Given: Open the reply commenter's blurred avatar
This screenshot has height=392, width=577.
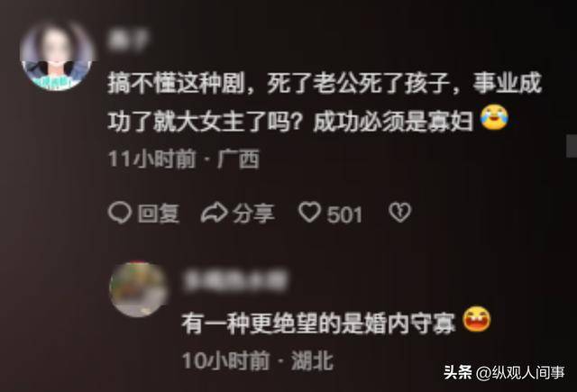Looking at the screenshot, I should point(139,289).
